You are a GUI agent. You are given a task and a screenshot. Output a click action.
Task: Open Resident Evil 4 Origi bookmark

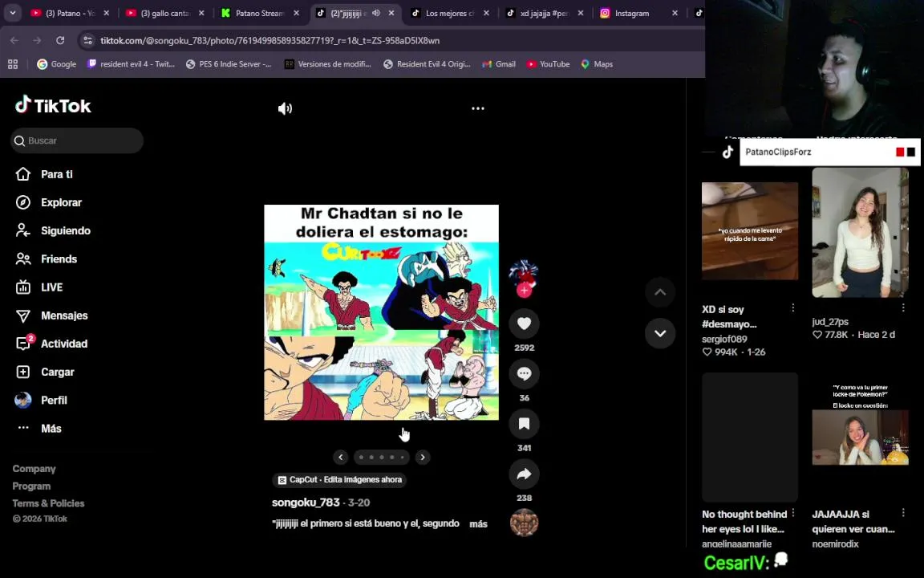(x=427, y=64)
